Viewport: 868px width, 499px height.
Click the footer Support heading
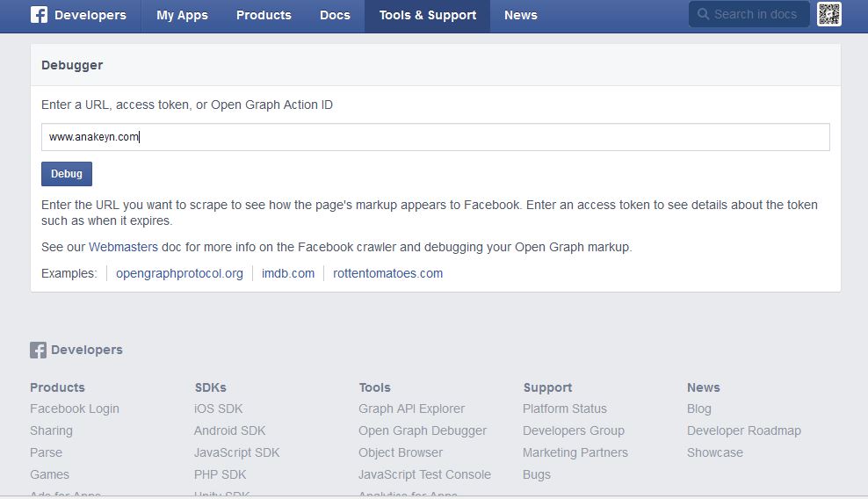coord(547,387)
